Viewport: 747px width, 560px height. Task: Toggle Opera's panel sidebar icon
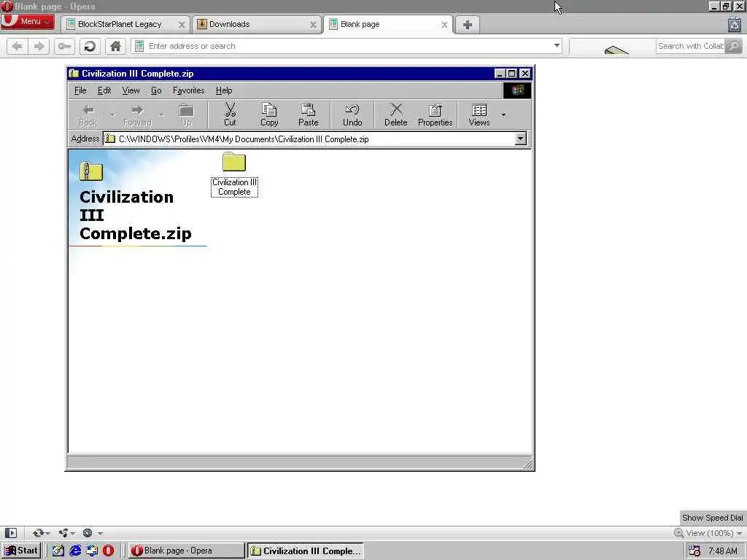click(10, 533)
